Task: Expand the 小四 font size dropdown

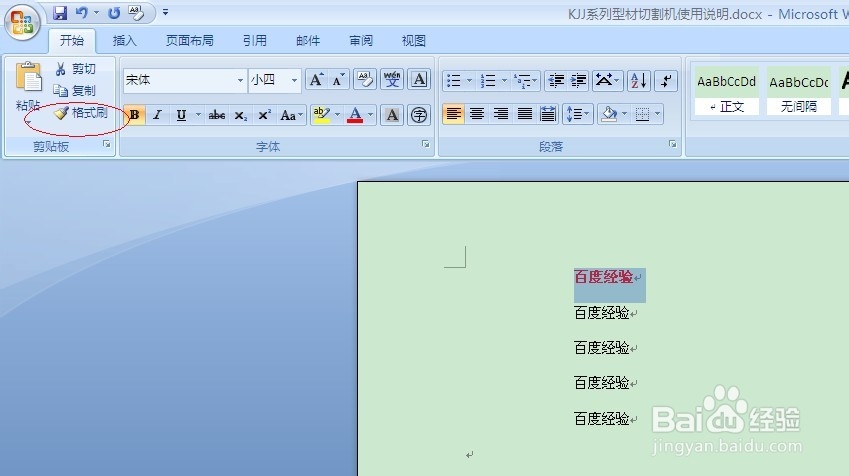Action: tap(294, 81)
